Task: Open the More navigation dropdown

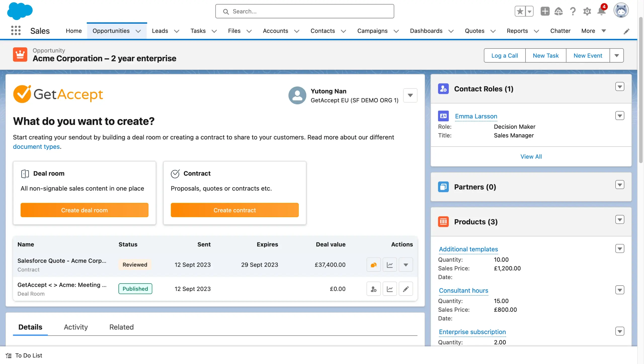Action: tap(593, 31)
